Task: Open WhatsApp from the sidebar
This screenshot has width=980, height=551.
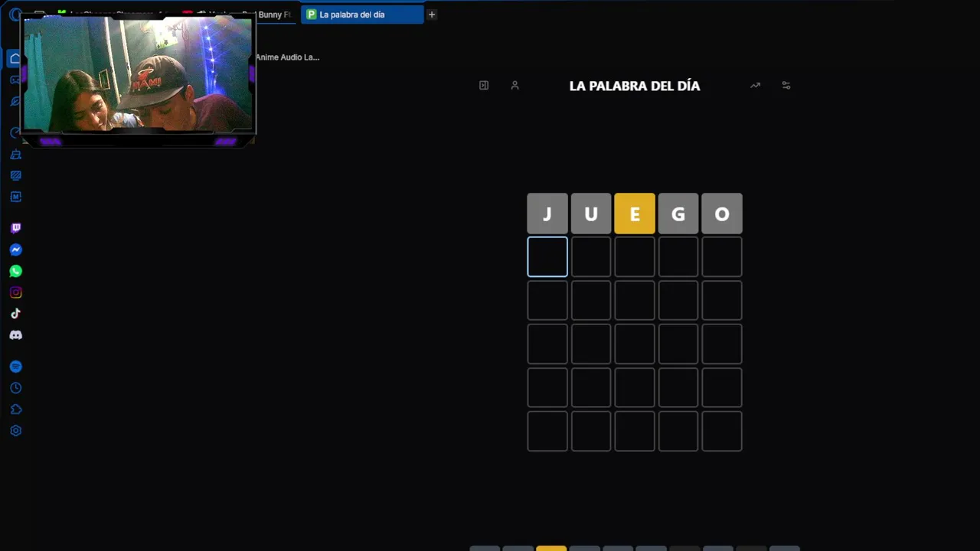Action: pyautogui.click(x=15, y=271)
